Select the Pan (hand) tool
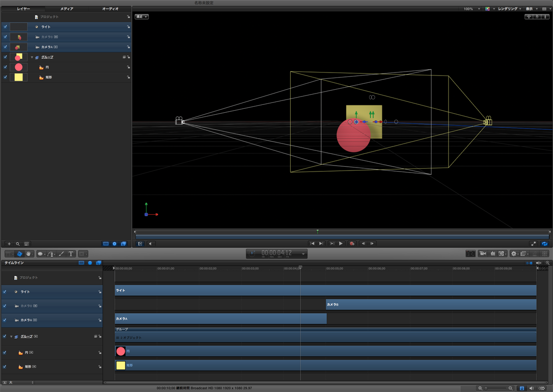This screenshot has height=392, width=553. coord(28,254)
